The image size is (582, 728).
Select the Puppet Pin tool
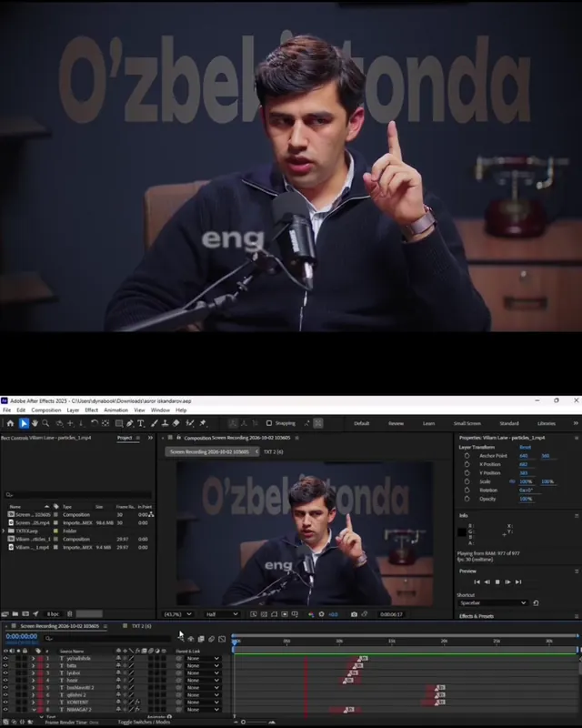click(203, 423)
